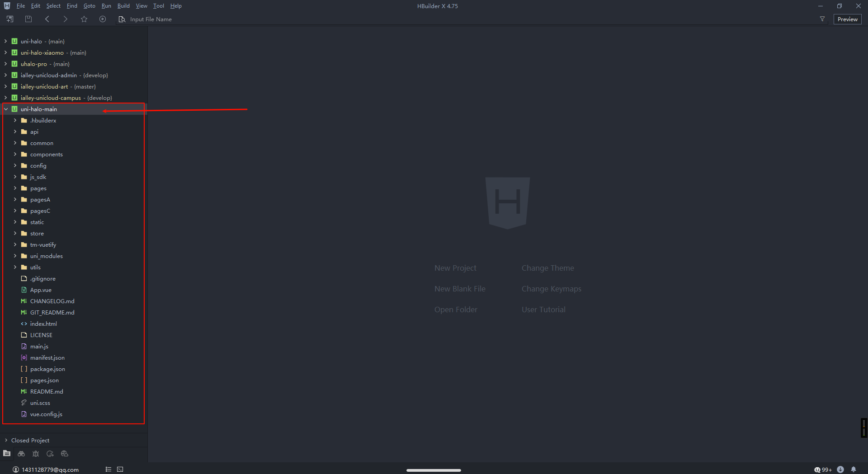Open the bug debug panel icon
Viewport: 868px width, 474px height.
(36, 454)
